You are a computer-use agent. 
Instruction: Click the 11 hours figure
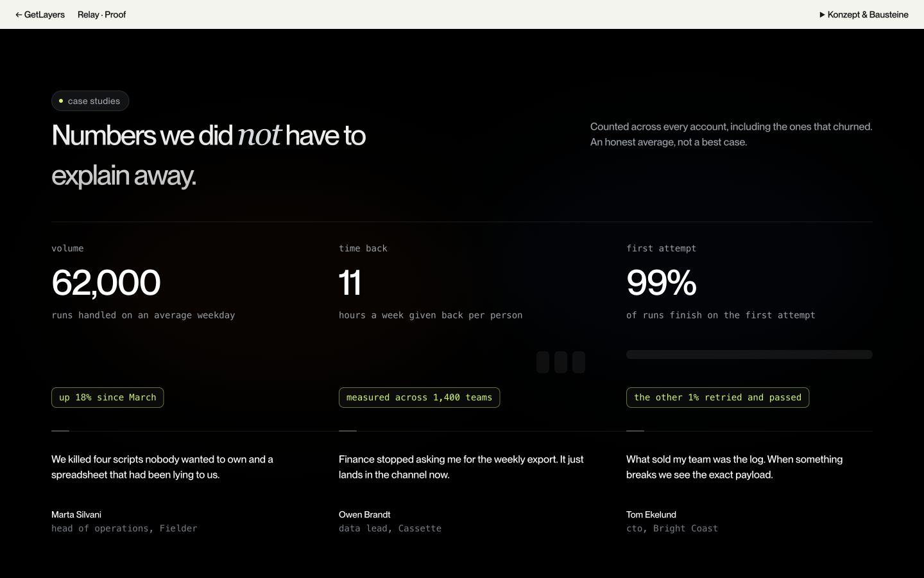coord(350,283)
